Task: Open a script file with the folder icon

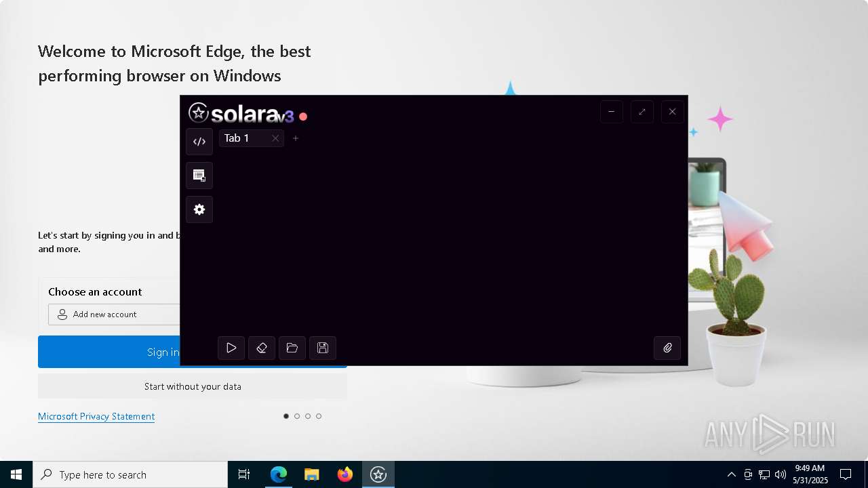Action: [292, 348]
